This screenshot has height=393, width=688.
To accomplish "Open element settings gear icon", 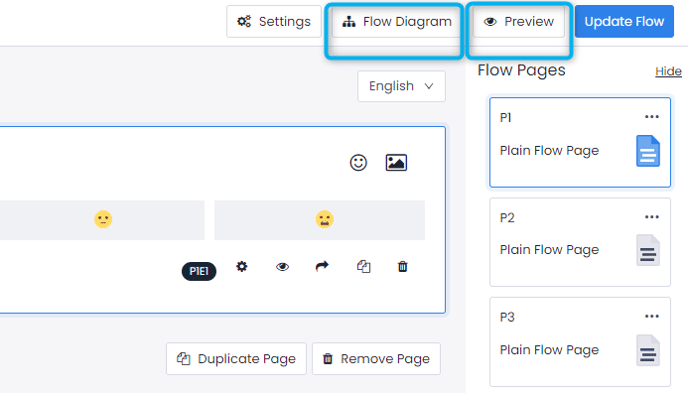I will pos(242,266).
